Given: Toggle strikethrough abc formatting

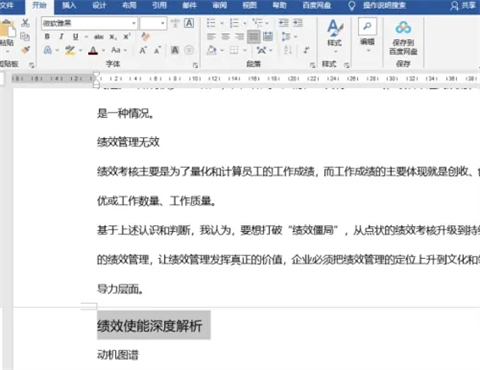Looking at the screenshot, I should pyautogui.click(x=99, y=37).
